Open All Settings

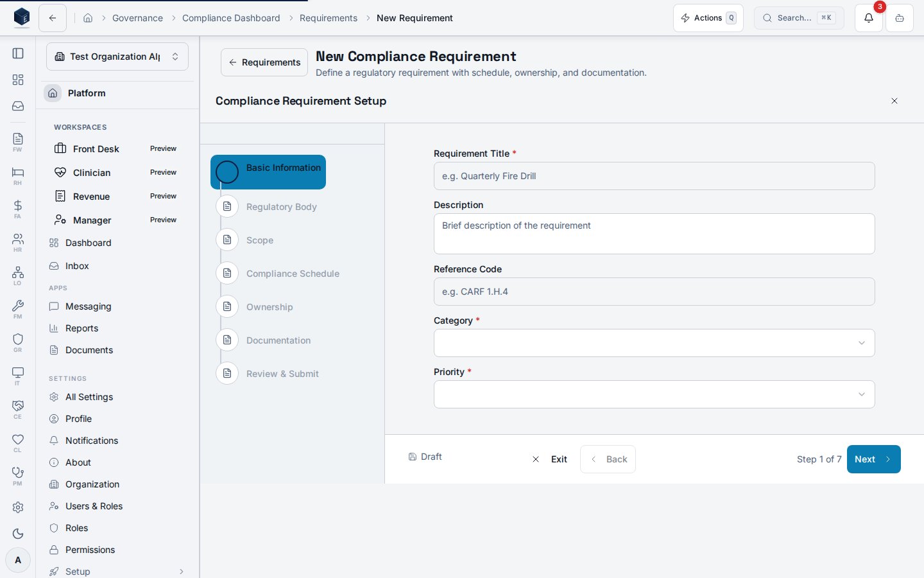tap(117, 397)
